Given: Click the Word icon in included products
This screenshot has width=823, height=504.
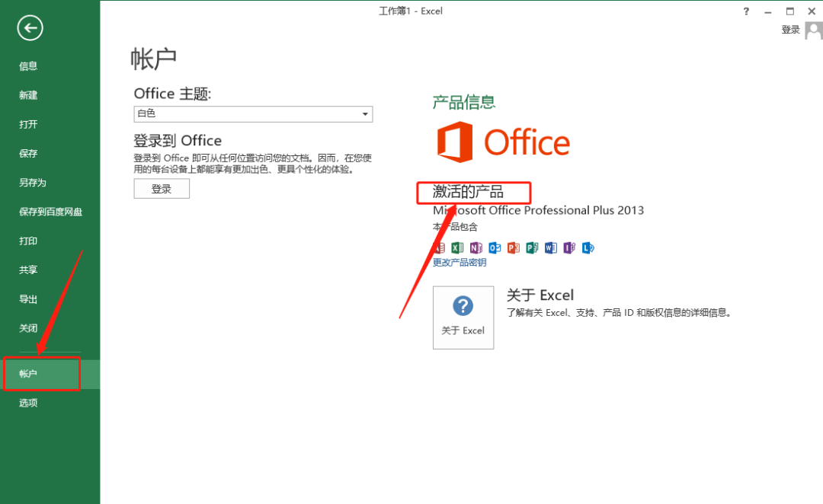Looking at the screenshot, I should (x=551, y=247).
